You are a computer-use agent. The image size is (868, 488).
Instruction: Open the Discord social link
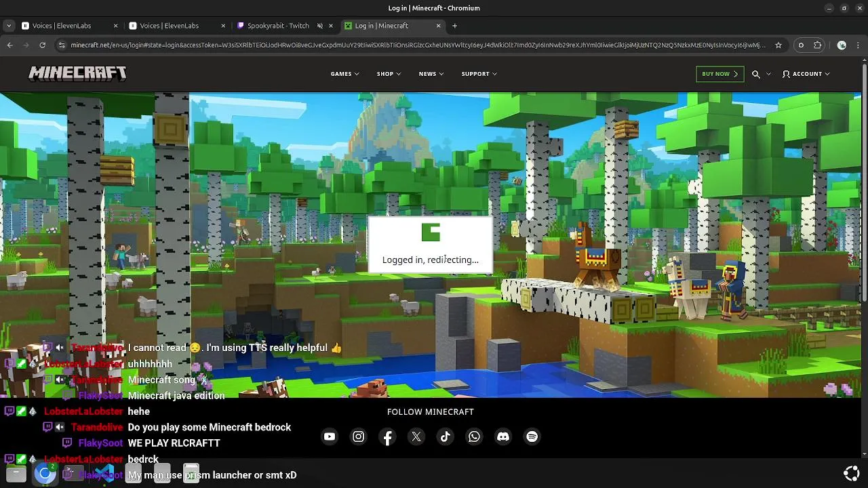(503, 436)
